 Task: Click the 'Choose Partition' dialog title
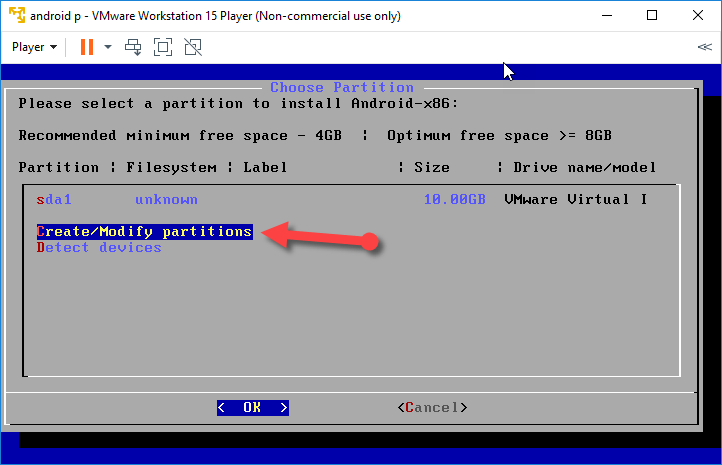tap(341, 87)
